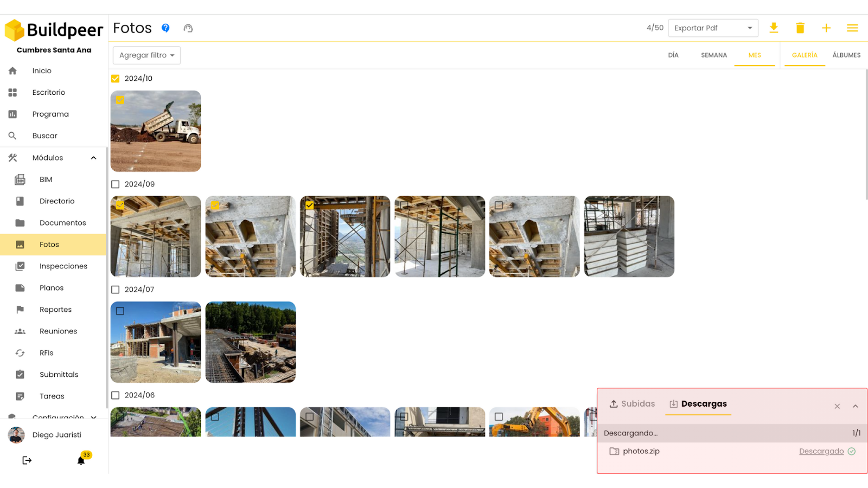Uncheck third 2024/09 photo checkbox
This screenshot has height=488, width=868.
[309, 206]
